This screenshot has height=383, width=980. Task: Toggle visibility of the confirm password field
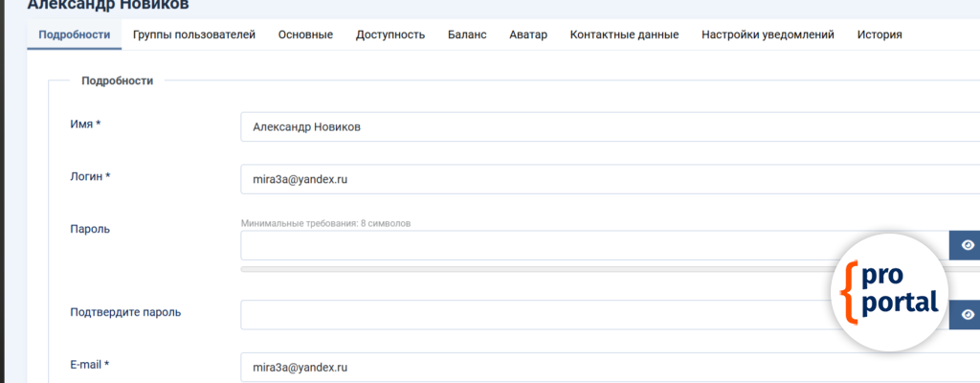tap(967, 314)
